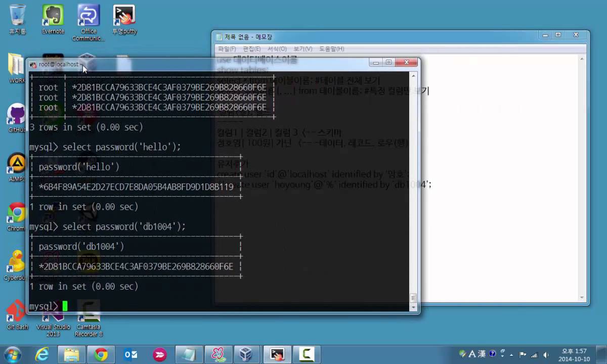The height and width of the screenshot is (364, 607).
Task: Click Notepad scrollbar down arrow
Action: pyautogui.click(x=582, y=298)
